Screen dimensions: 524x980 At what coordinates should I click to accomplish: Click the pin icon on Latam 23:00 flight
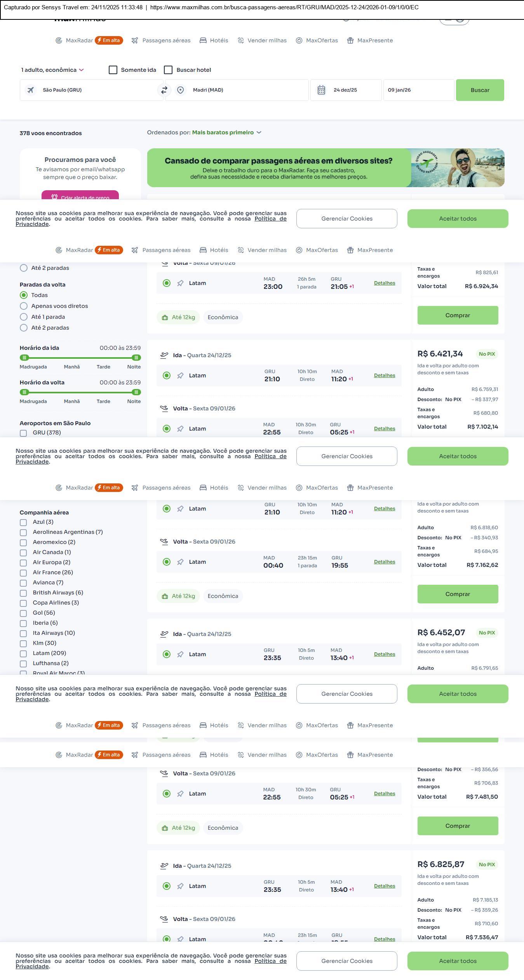[x=180, y=283]
